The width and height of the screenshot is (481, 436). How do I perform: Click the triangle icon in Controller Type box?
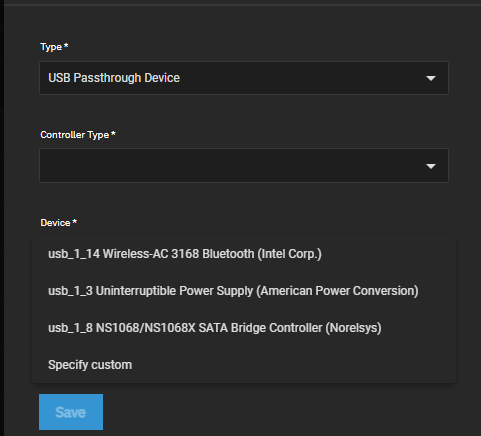431,166
